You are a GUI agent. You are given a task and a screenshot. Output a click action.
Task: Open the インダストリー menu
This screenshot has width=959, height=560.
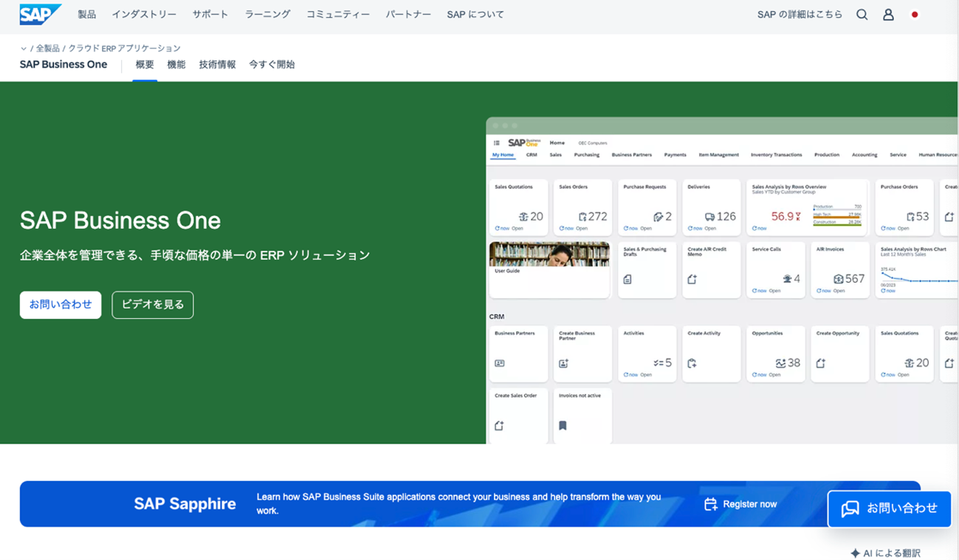click(144, 15)
